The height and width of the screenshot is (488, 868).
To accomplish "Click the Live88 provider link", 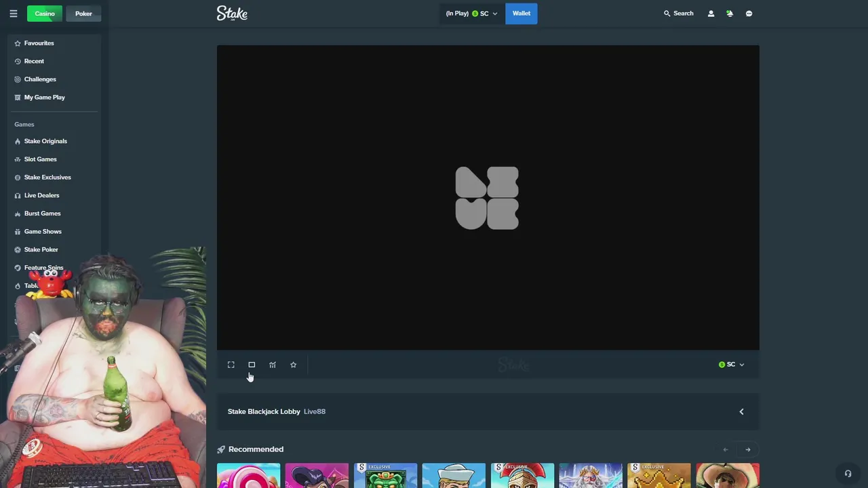I will click(315, 411).
